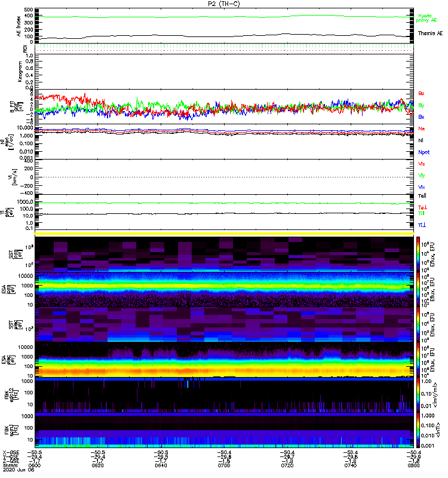Click the black "Tell" temperature legend label
448x478 pixels.
(422, 196)
